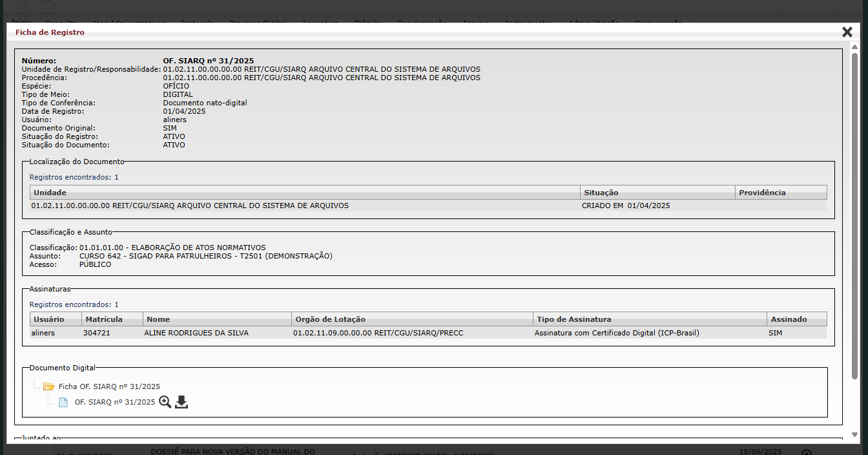Image resolution: width=868 pixels, height=455 pixels.
Task: Click the dialog's vertical scrollbar thumb
Action: tap(854, 213)
